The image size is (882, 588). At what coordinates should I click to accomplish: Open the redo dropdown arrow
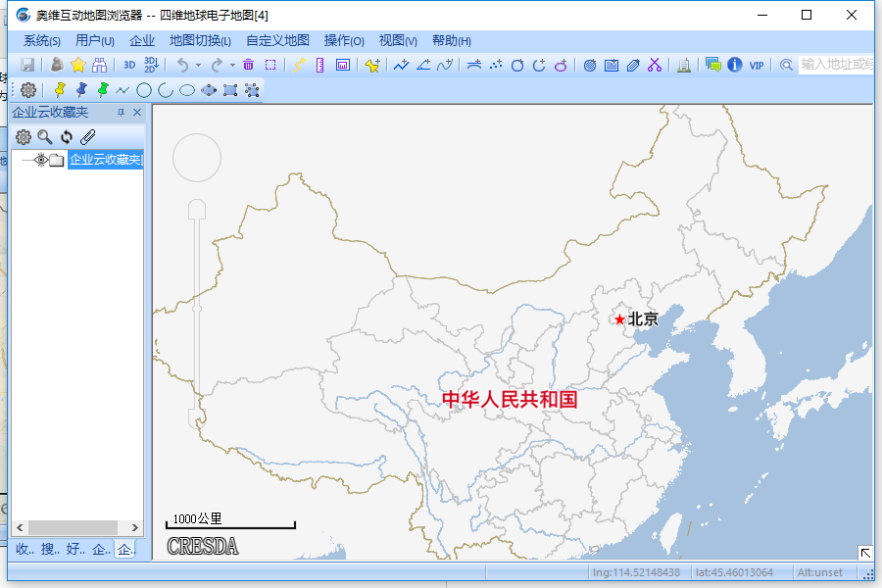pos(230,64)
